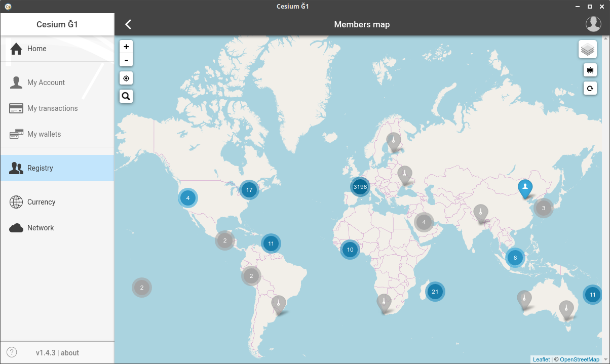Click the v1.4.3 version text
610x364 pixels.
pyautogui.click(x=46, y=353)
